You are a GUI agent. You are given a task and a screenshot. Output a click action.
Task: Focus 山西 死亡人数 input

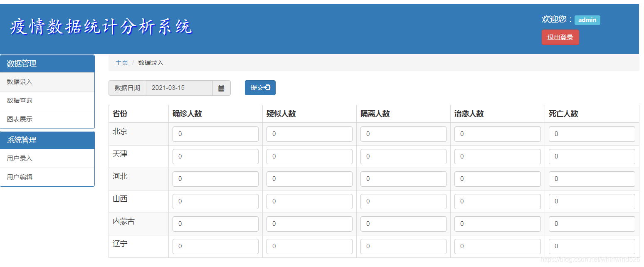click(x=592, y=202)
